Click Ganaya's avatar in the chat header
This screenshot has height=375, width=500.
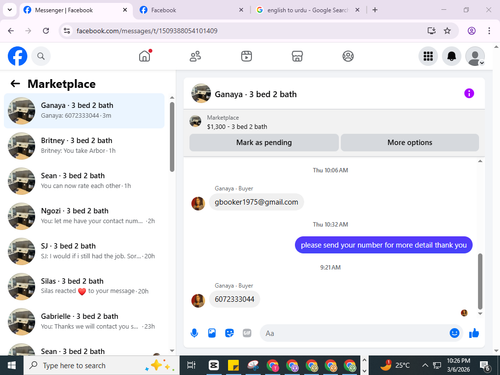[x=201, y=94]
